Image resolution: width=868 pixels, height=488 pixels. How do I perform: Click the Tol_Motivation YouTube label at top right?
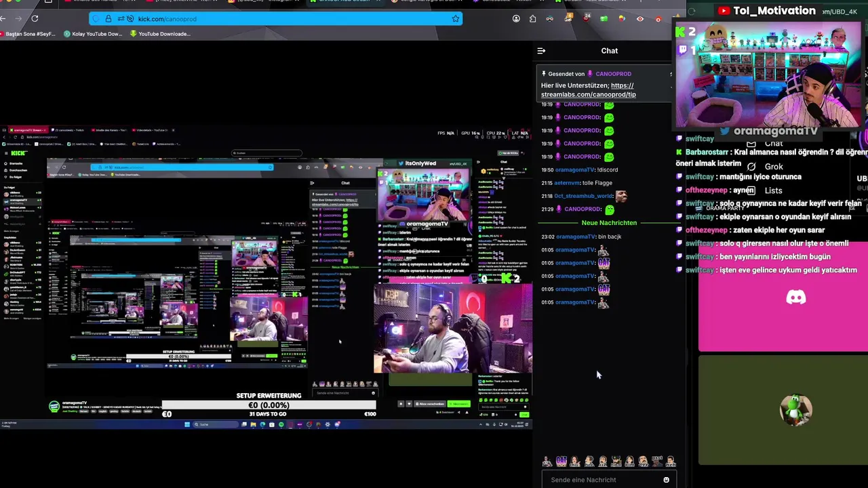click(x=766, y=11)
